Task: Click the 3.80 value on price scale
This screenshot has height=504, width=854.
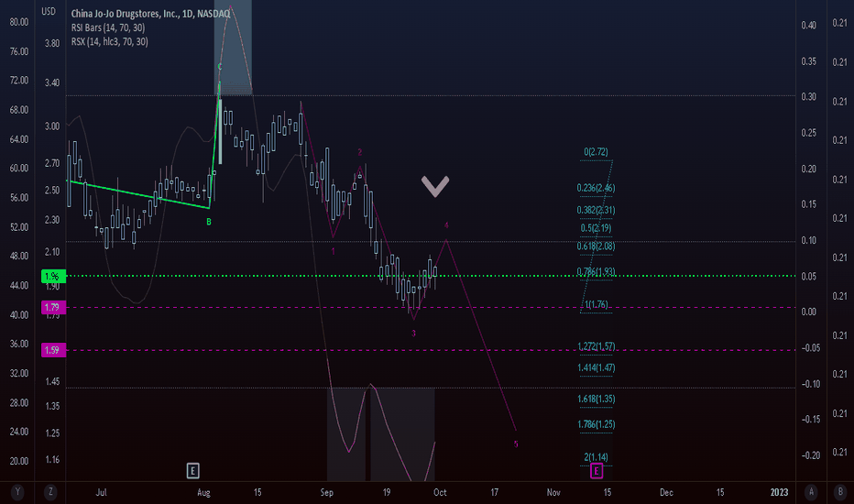Action: tap(52, 43)
